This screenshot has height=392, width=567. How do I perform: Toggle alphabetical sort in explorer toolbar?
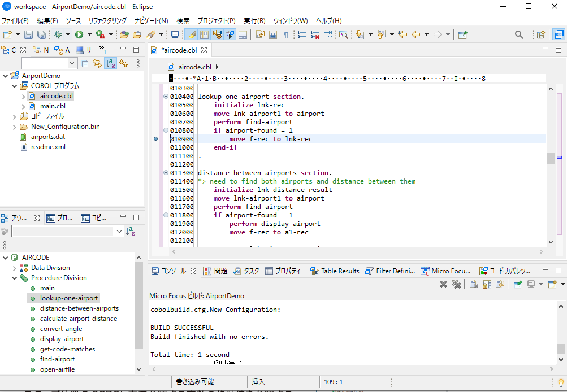tap(111, 64)
